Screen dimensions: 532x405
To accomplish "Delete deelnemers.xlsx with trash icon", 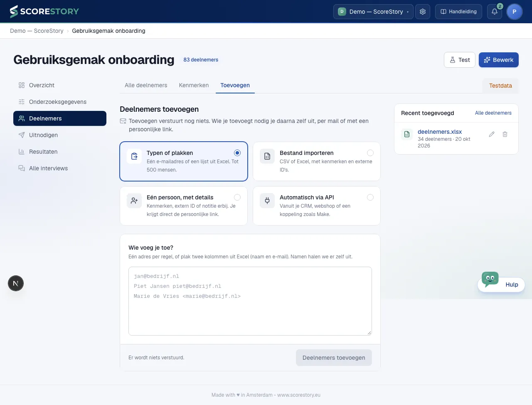I will click(505, 134).
